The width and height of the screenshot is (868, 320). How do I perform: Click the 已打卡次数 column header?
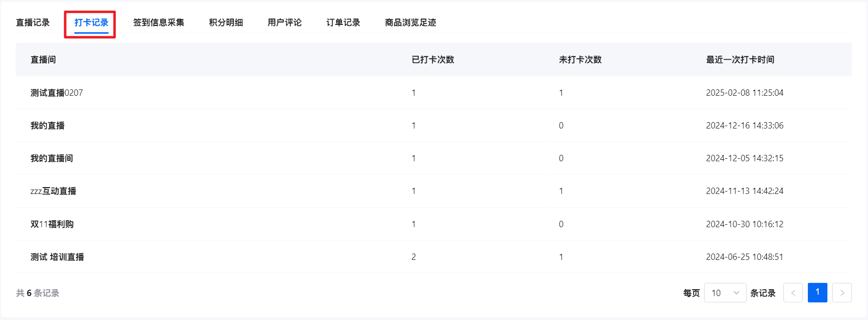(x=433, y=60)
